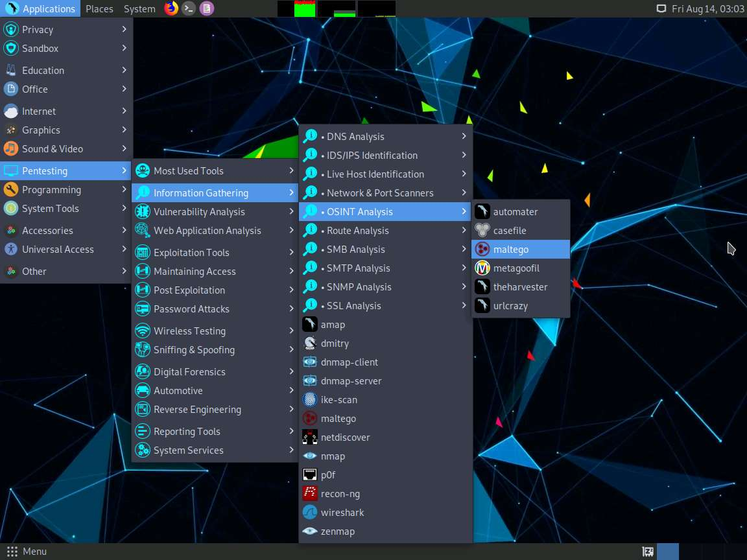Expand the Office category
The image size is (747, 560).
coord(65,89)
